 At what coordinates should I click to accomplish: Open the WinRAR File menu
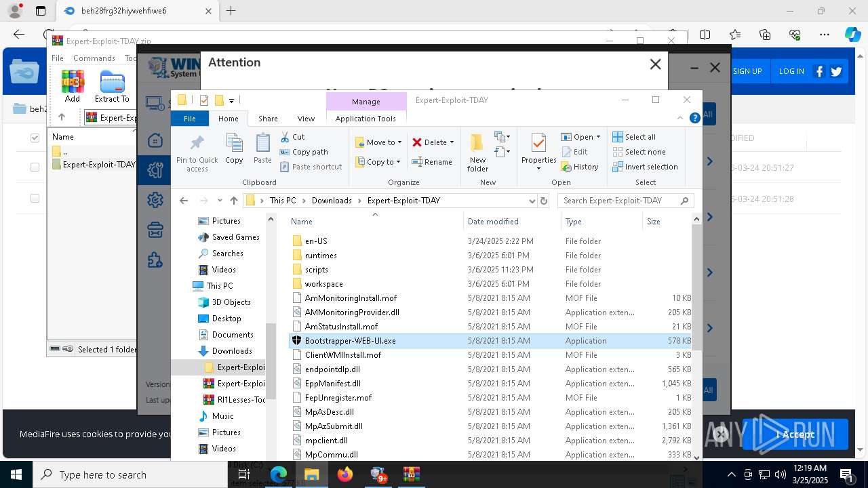coord(58,58)
